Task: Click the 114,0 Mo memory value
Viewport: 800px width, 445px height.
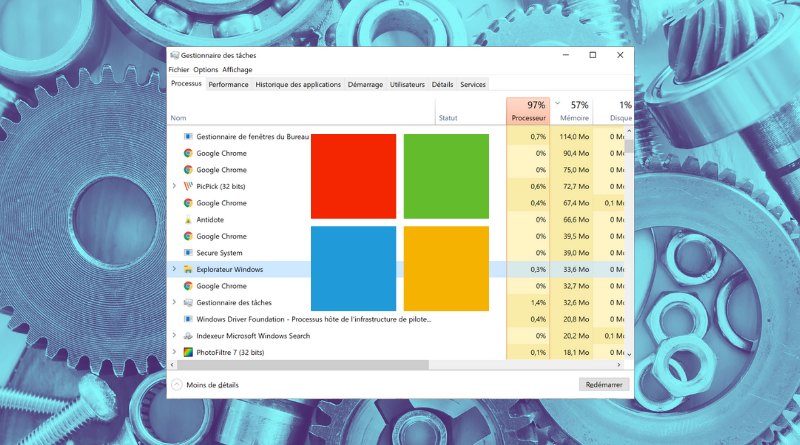Action: 574,137
